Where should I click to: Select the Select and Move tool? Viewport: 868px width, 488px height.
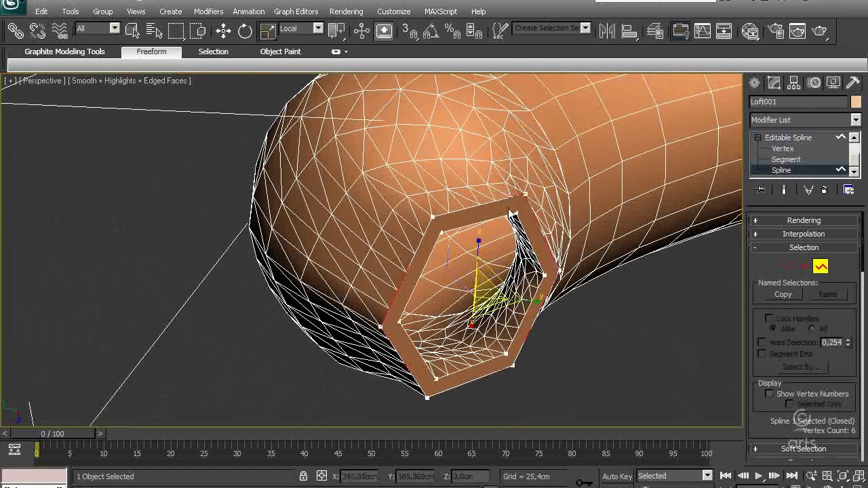tap(223, 30)
